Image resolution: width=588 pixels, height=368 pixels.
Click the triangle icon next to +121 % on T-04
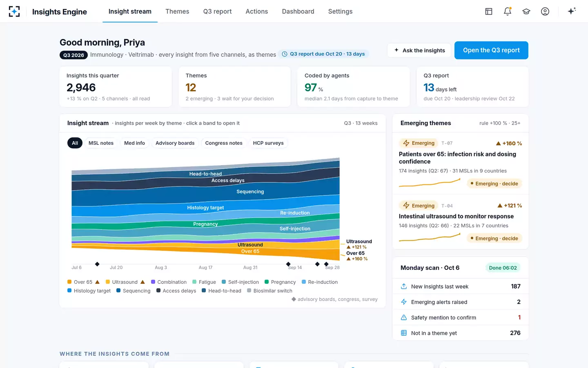500,206
